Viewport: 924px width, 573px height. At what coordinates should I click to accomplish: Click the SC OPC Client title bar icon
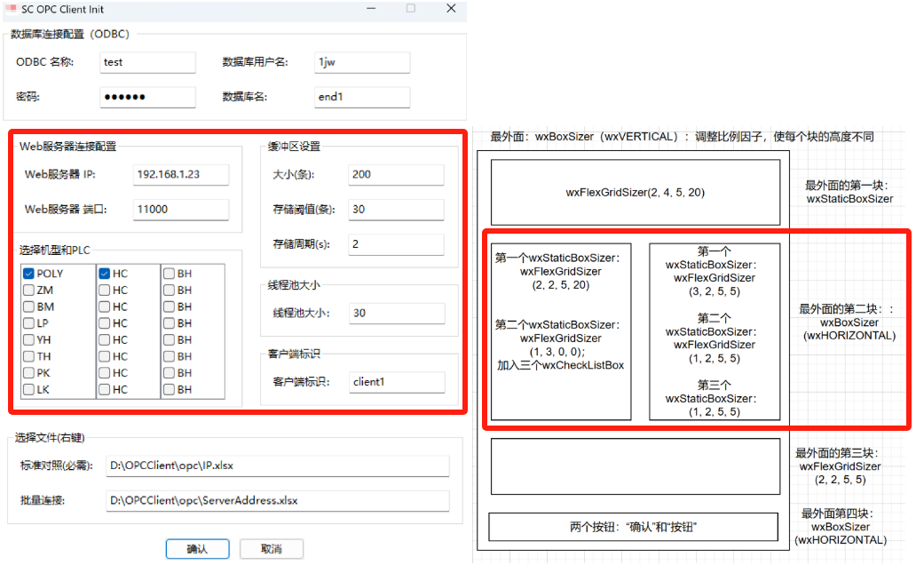click(13, 10)
